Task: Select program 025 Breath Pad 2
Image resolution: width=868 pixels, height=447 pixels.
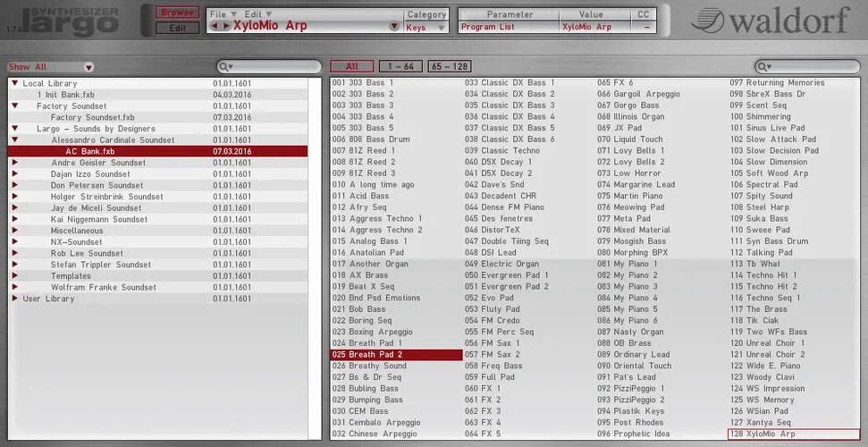Action: click(396, 355)
